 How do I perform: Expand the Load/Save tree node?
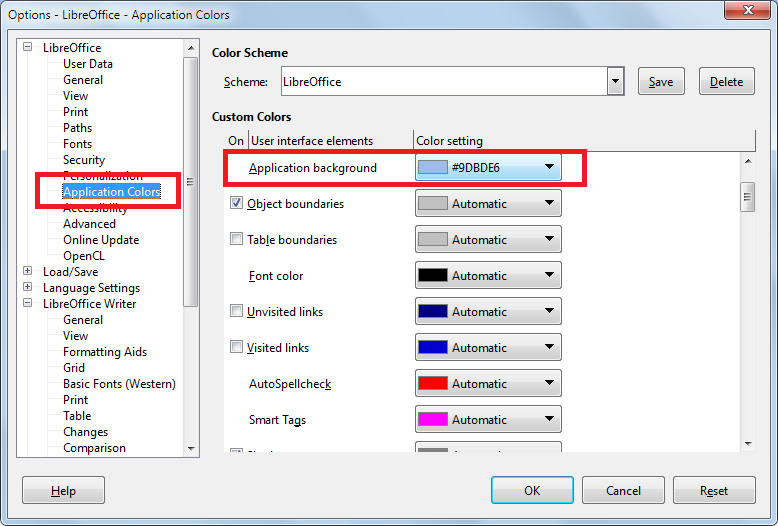click(28, 271)
